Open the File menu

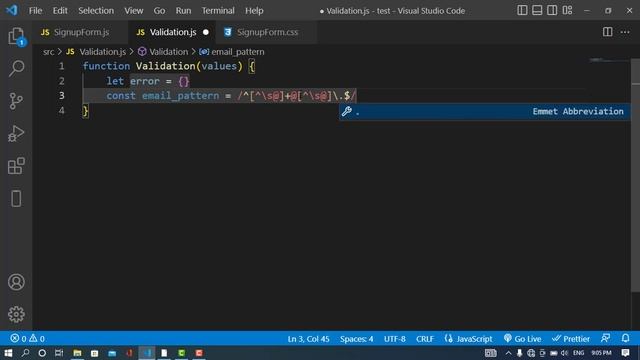coord(35,11)
